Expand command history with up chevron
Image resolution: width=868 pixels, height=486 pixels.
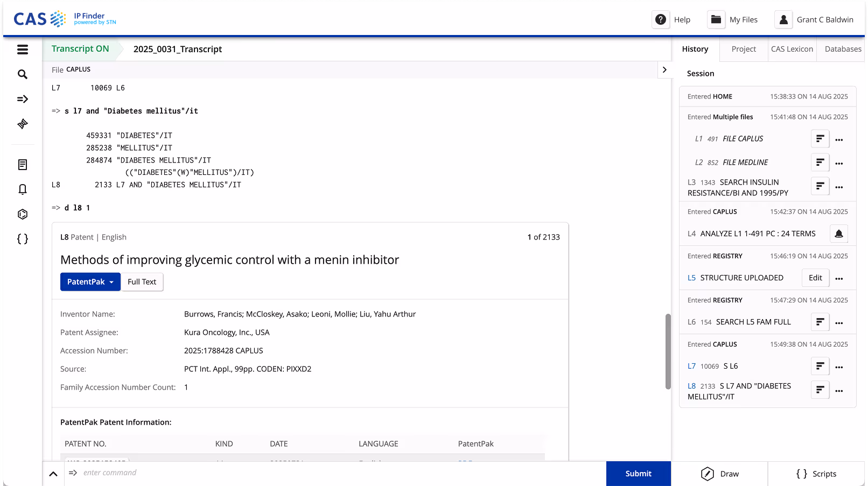(53, 474)
